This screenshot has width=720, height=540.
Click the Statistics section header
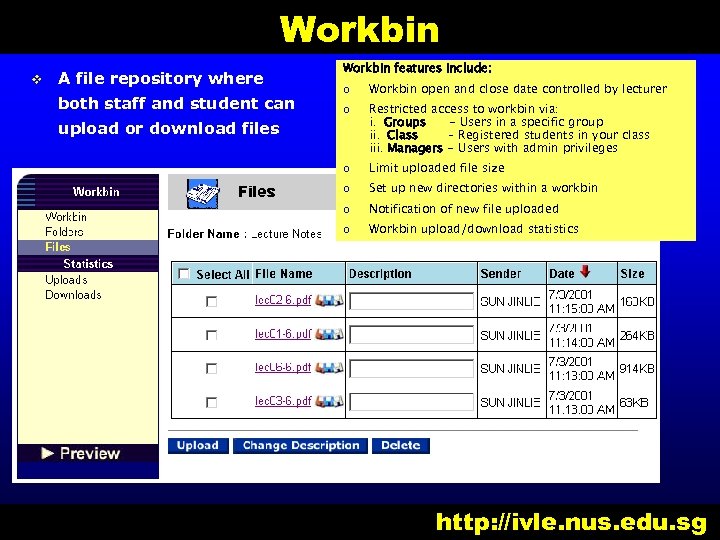pyautogui.click(x=88, y=264)
